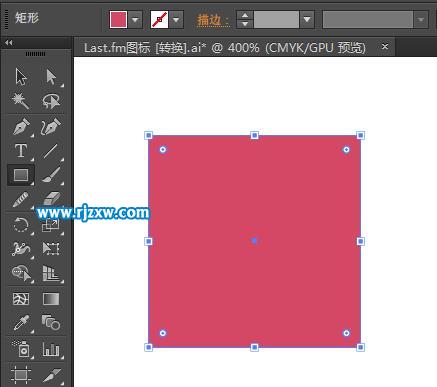This screenshot has height=387, width=437.
Task: Open the stroke color dropdown arrow
Action: pos(176,19)
